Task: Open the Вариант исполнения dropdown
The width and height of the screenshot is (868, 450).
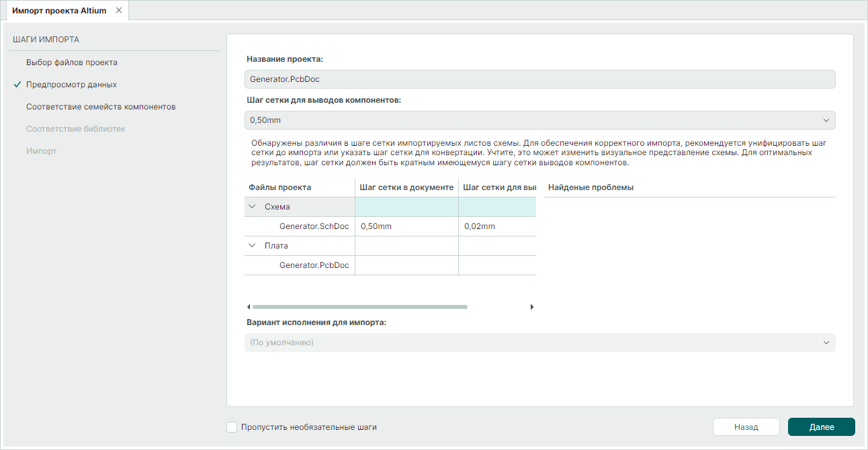Action: (x=539, y=343)
